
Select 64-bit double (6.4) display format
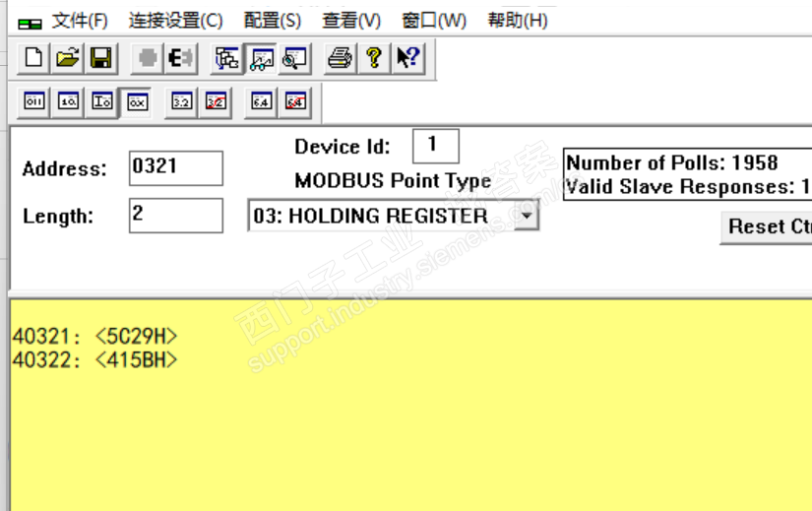(261, 101)
